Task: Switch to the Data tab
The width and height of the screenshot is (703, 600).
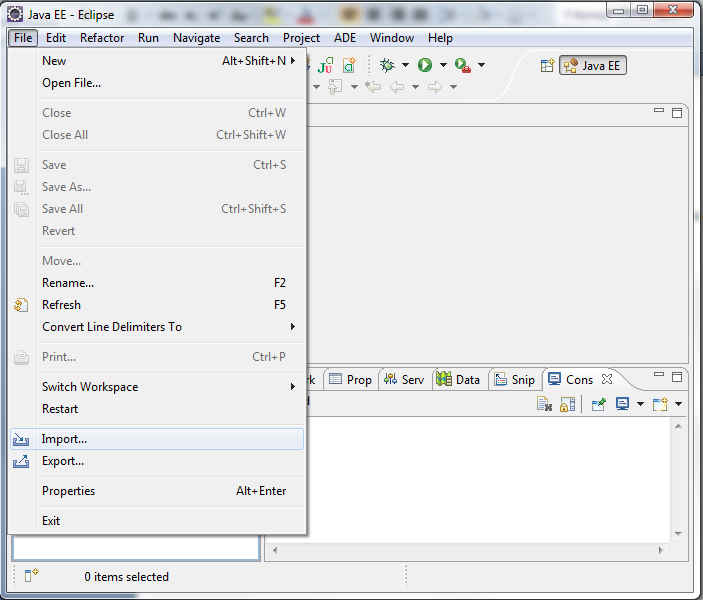Action: point(459,380)
